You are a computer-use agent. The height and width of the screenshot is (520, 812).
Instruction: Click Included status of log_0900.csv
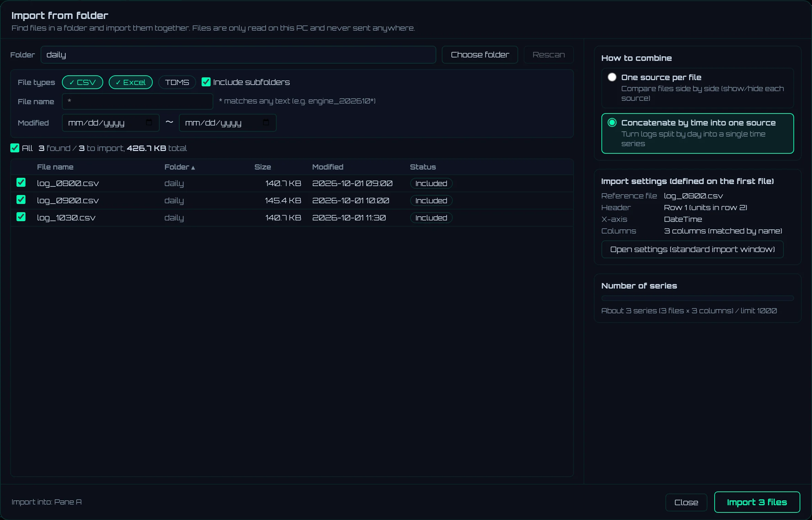tap(431, 201)
